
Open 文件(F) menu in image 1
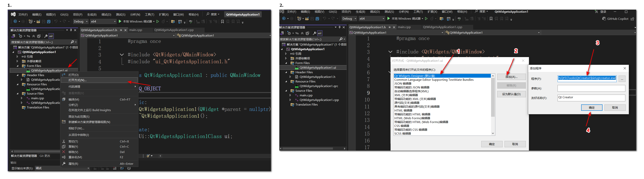(x=23, y=15)
